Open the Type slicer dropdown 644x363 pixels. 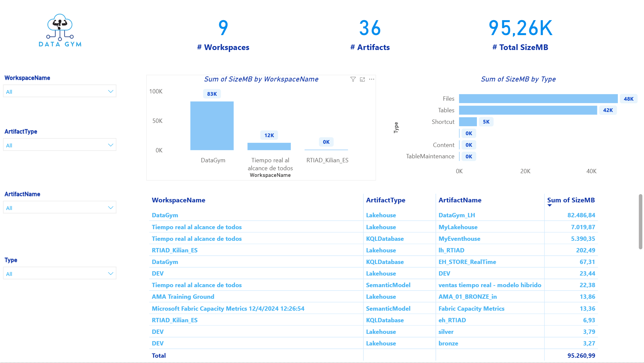[x=60, y=274]
